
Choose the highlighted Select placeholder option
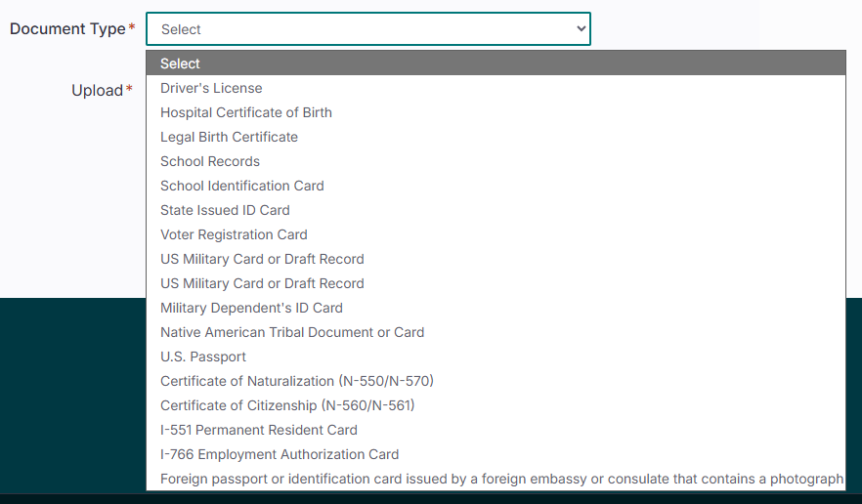point(495,63)
